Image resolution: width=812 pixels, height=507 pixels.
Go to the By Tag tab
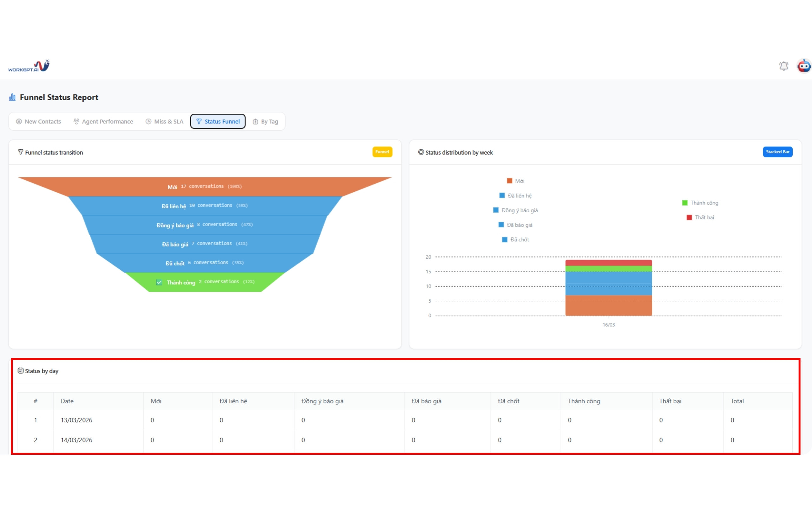tap(265, 121)
